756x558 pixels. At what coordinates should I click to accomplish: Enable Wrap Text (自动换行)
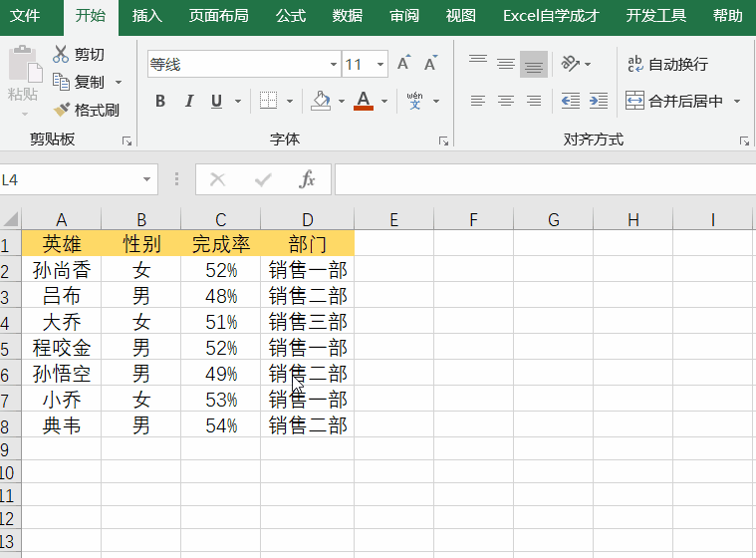pos(667,64)
